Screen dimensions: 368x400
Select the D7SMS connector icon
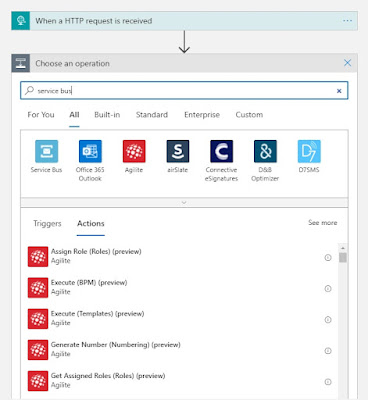tap(309, 151)
